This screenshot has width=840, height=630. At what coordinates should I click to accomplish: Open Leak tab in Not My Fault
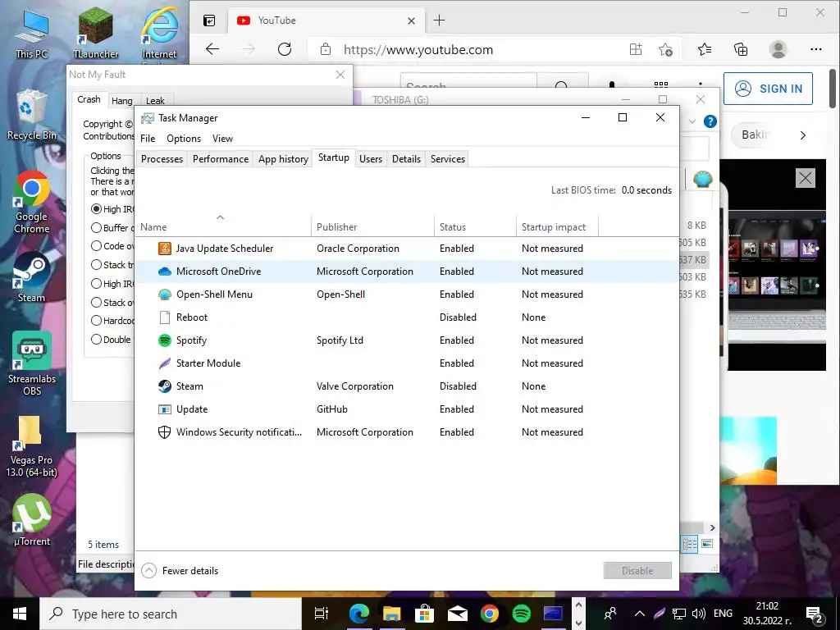[x=155, y=101]
